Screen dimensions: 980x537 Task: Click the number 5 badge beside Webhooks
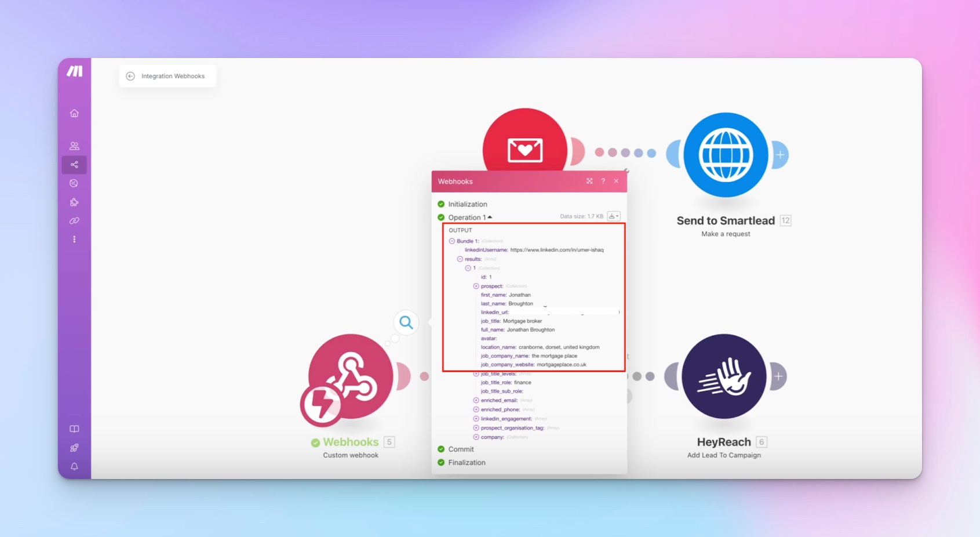pyautogui.click(x=389, y=442)
